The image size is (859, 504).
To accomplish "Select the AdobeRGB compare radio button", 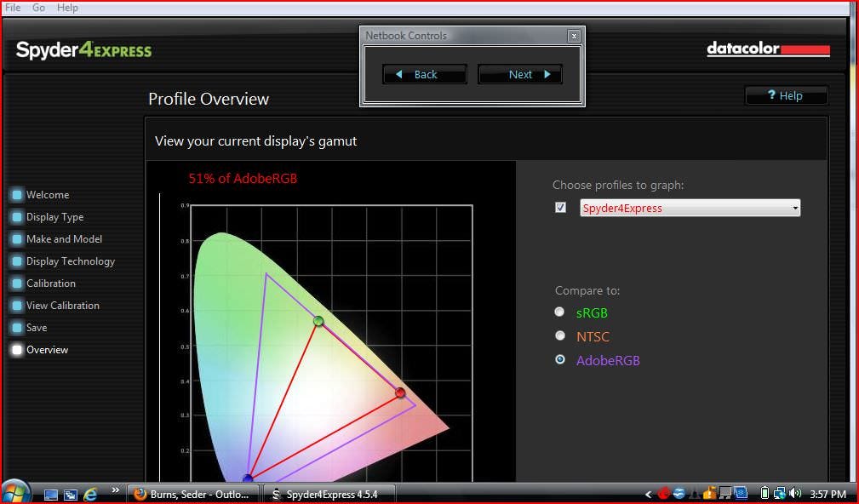I will coord(559,359).
